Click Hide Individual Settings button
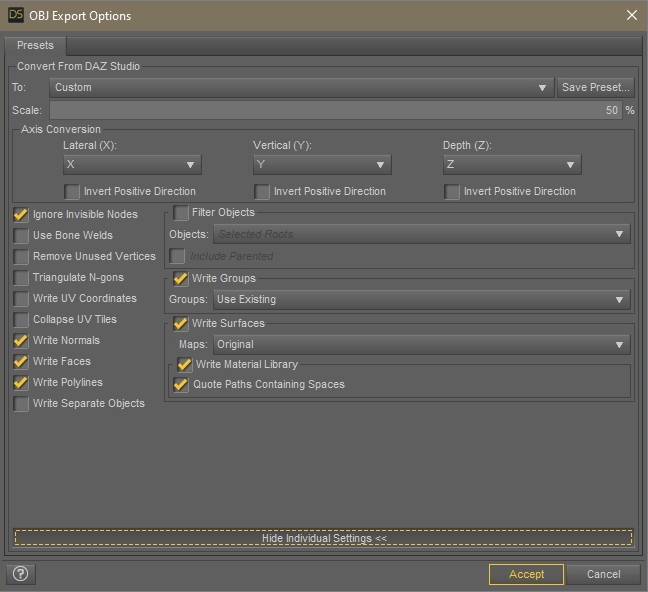Screen dimensions: 648x592 click(x=324, y=538)
